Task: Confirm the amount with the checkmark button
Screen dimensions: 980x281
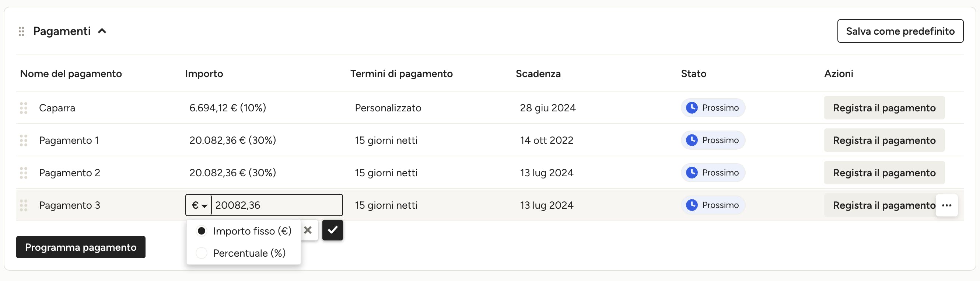Action: (332, 230)
